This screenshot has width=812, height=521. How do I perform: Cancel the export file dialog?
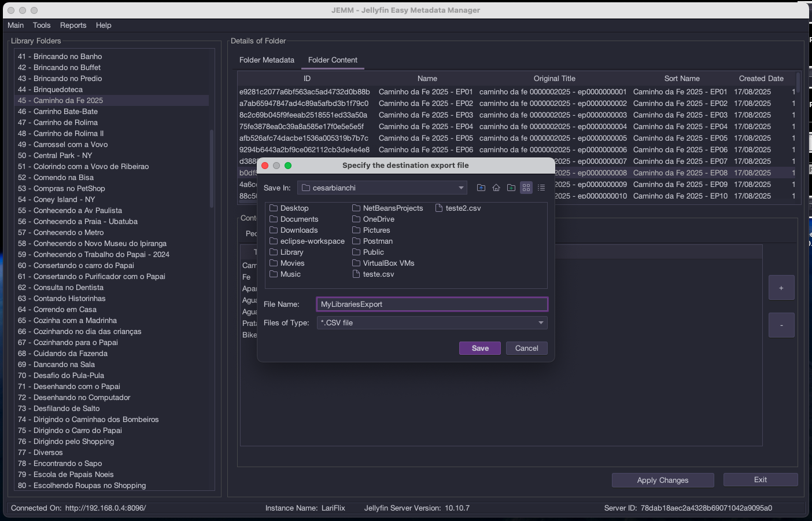tap(526, 348)
